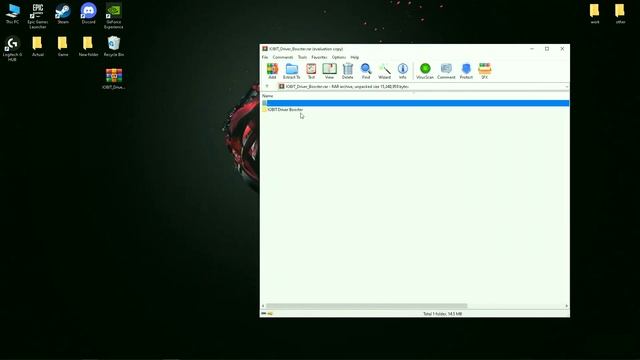
Task: Go up one level using arrow icon
Action: click(267, 87)
